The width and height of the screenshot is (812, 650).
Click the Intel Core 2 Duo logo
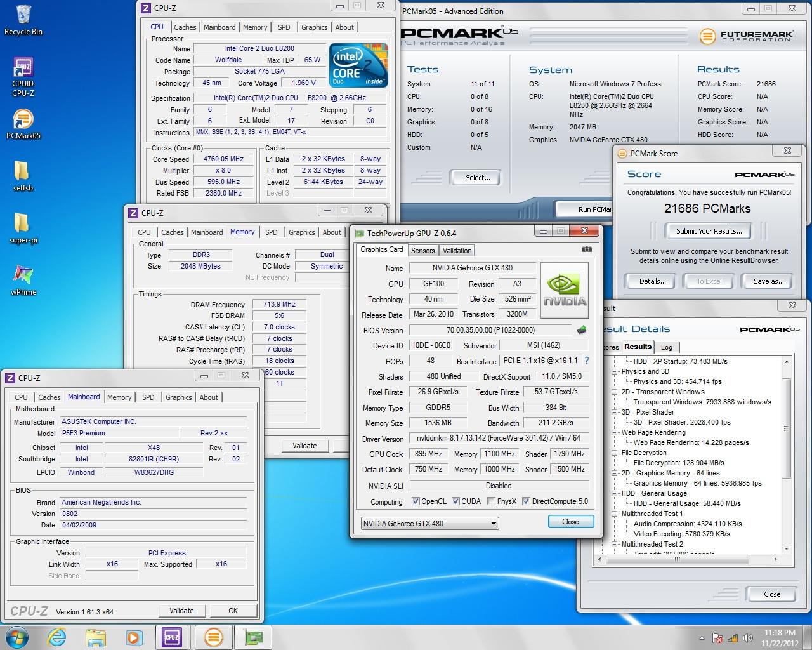click(358, 65)
